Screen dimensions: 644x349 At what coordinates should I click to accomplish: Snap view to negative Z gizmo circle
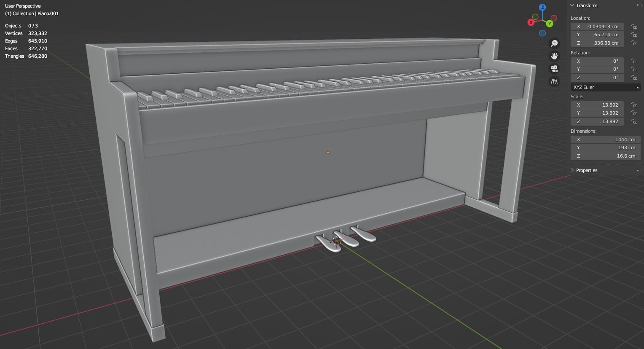pos(542,33)
